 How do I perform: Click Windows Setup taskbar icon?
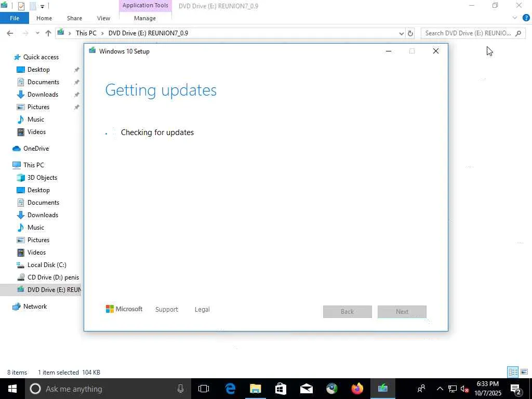383,389
